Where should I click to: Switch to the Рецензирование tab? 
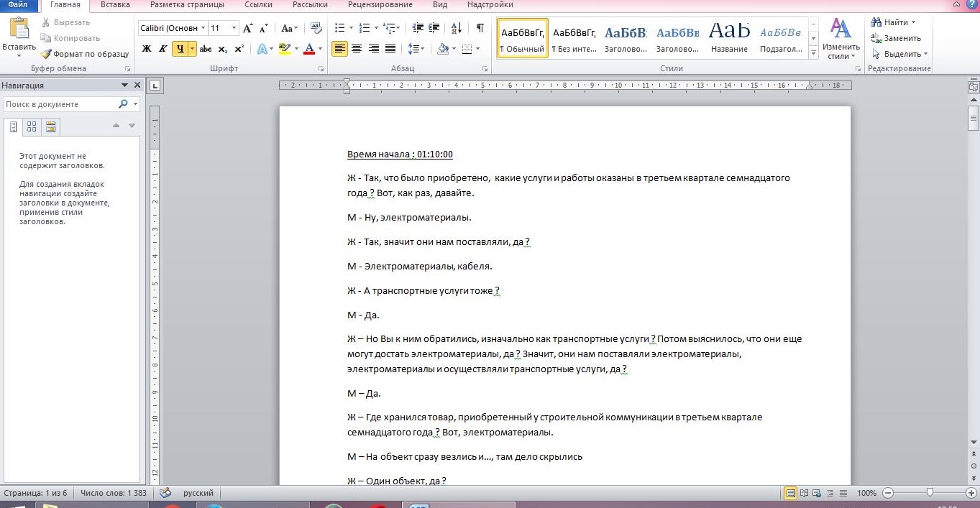pos(380,4)
